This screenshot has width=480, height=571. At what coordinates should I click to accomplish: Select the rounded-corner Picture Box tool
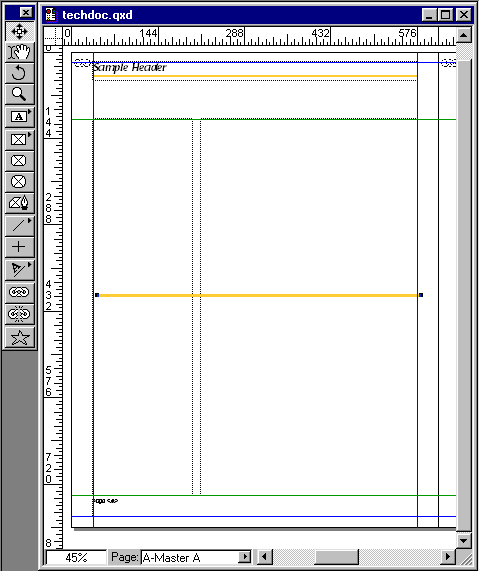[x=19, y=161]
